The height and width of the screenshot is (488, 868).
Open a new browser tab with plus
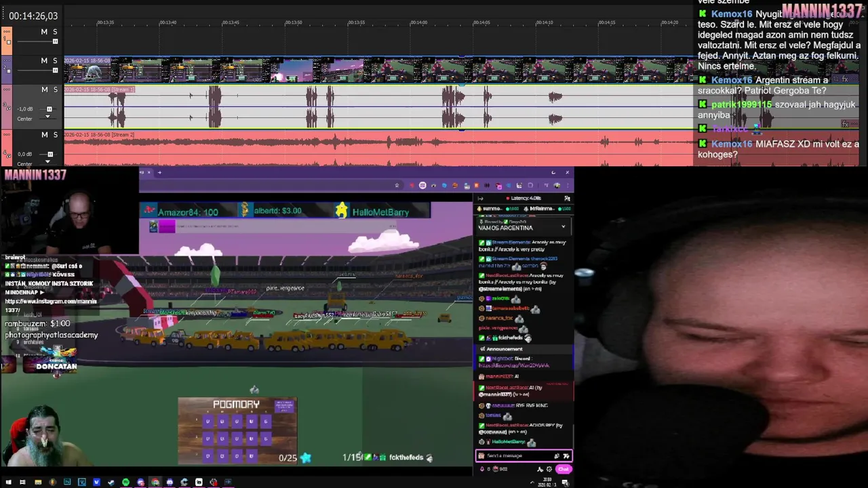pos(159,172)
